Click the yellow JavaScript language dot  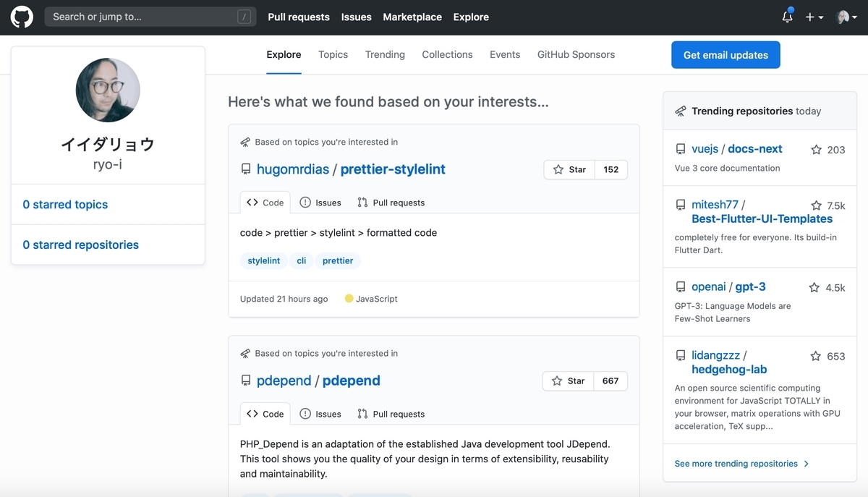click(349, 299)
